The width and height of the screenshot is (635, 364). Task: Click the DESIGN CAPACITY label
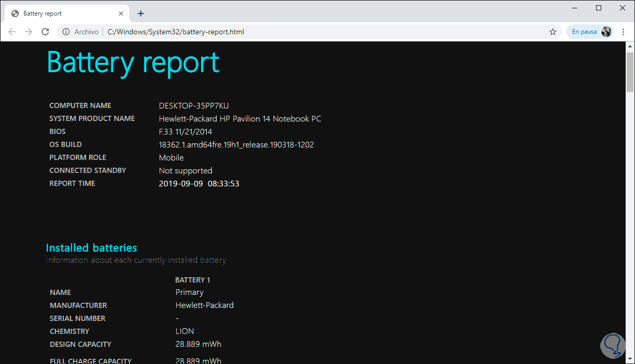point(81,344)
